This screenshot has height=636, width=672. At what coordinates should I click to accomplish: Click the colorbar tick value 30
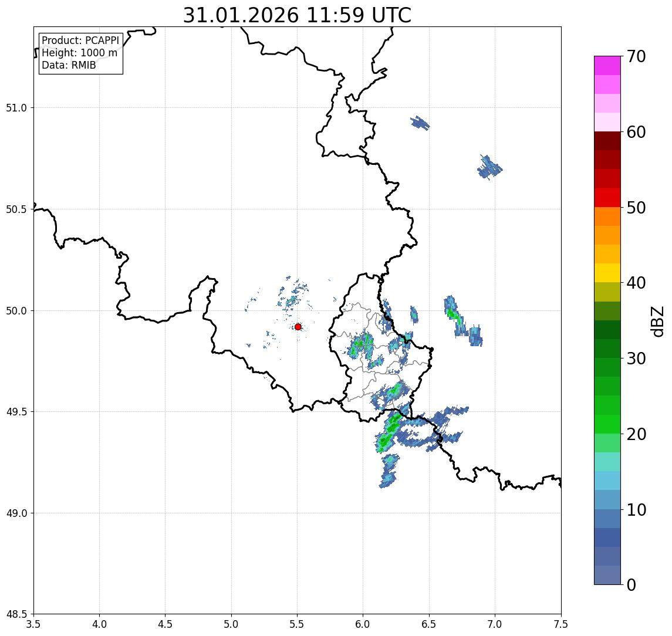636,358
